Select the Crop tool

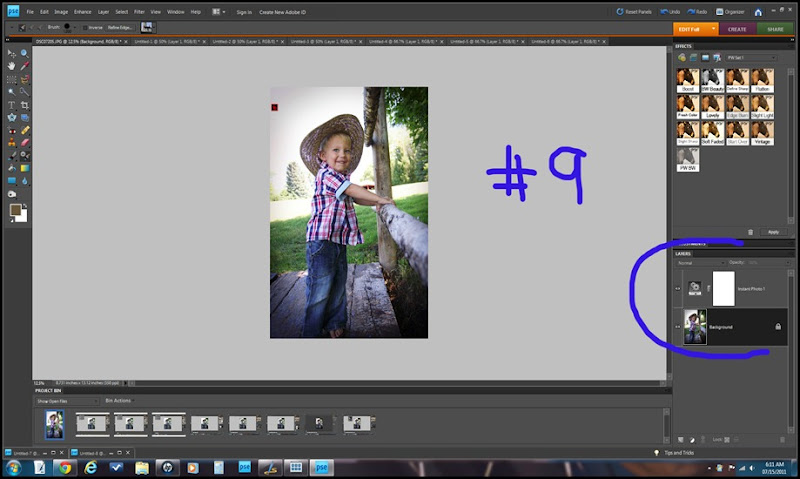point(24,104)
